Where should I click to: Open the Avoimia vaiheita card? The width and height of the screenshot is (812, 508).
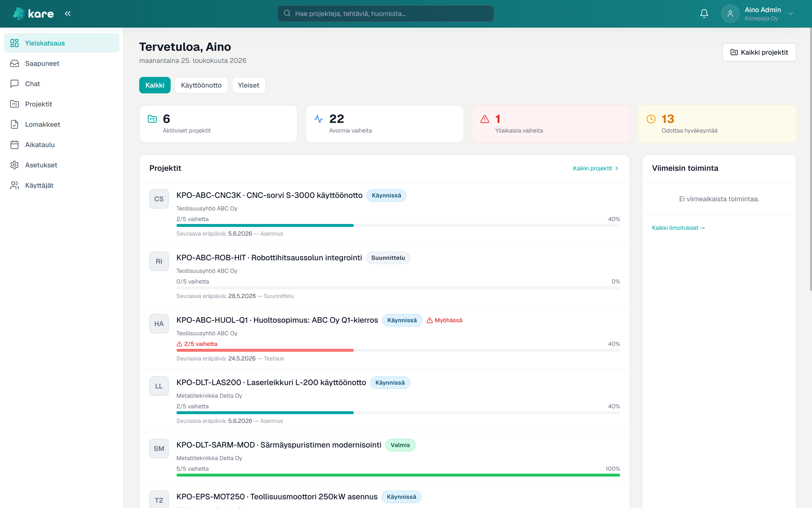pyautogui.click(x=384, y=124)
